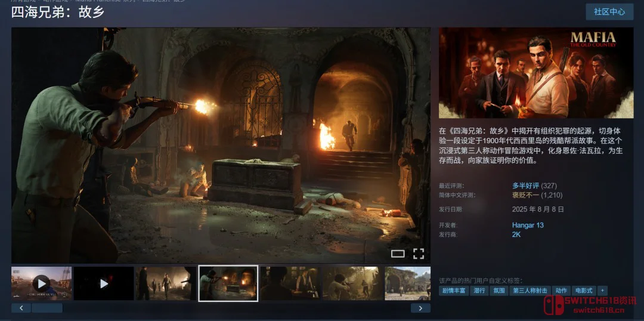Open the 社区中心 community hub button
Screen dimensions: 644x321
(x=609, y=11)
